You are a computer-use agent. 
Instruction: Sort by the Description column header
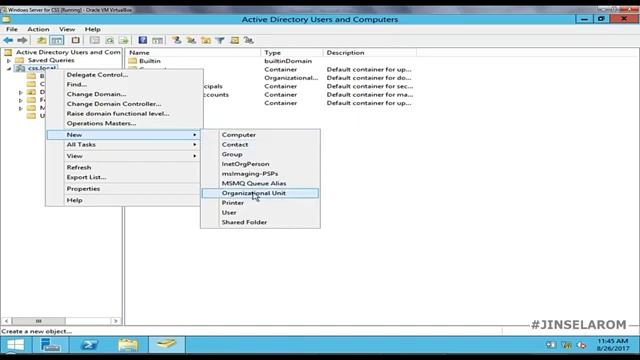[x=370, y=53]
